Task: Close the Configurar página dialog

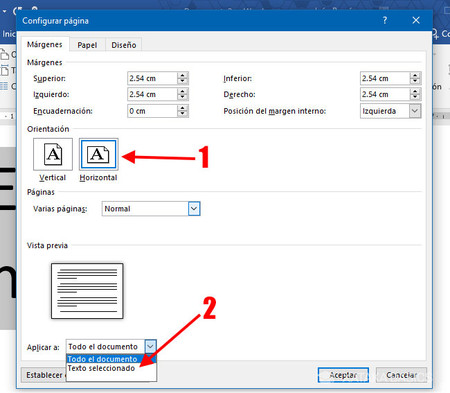Action: pos(416,20)
